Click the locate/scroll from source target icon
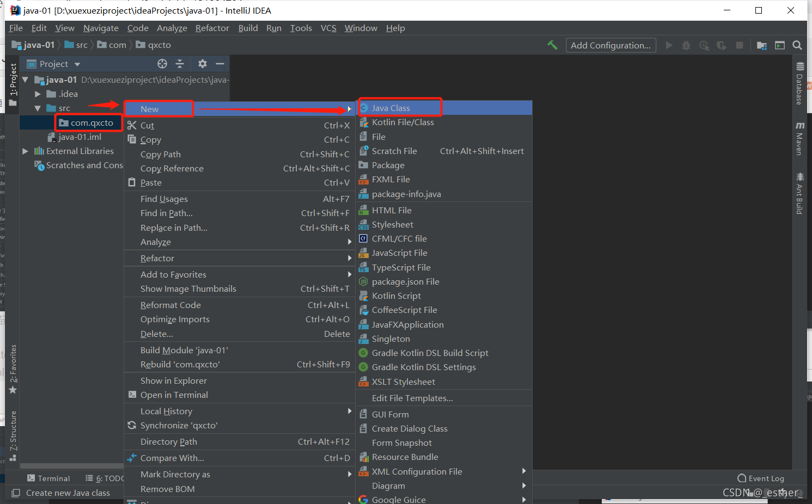The image size is (812, 504). coord(162,64)
